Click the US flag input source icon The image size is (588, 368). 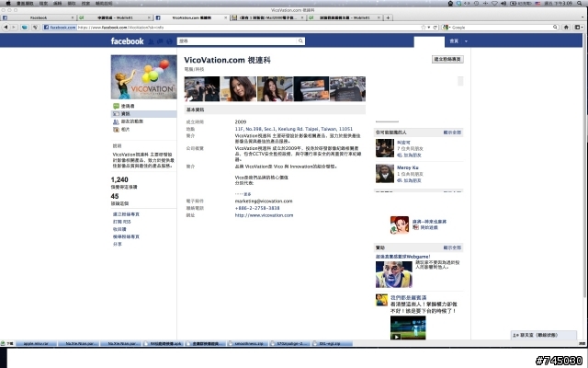click(x=537, y=3)
